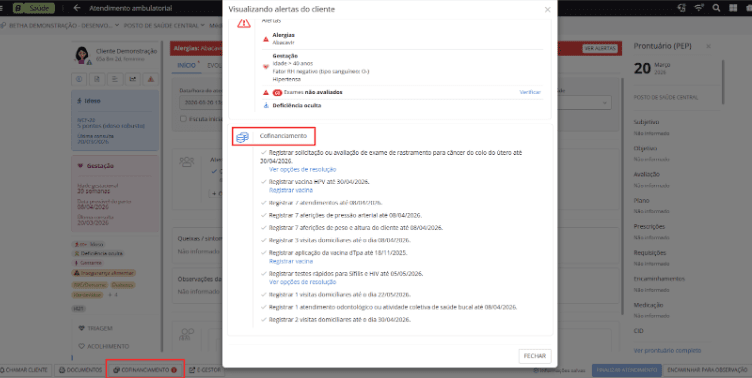Image resolution: width=752 pixels, height=378 pixels.
Task: Click the wifi status icon in the top bar
Action: pos(699,8)
